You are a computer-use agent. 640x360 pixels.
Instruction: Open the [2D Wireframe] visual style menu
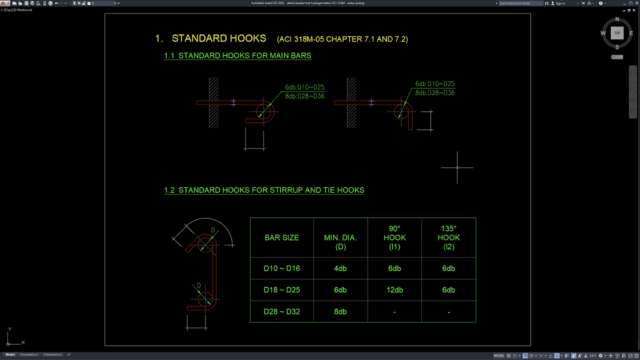(x=22, y=10)
